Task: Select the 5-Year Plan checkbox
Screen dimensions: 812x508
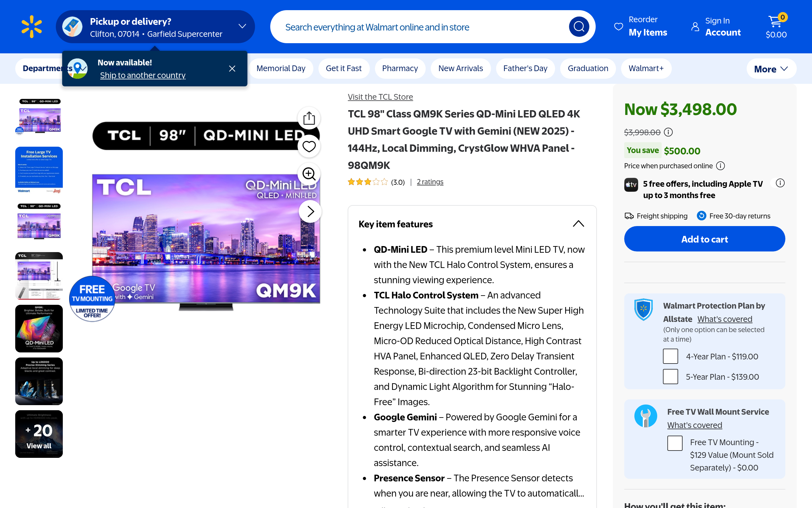Action: 671,377
